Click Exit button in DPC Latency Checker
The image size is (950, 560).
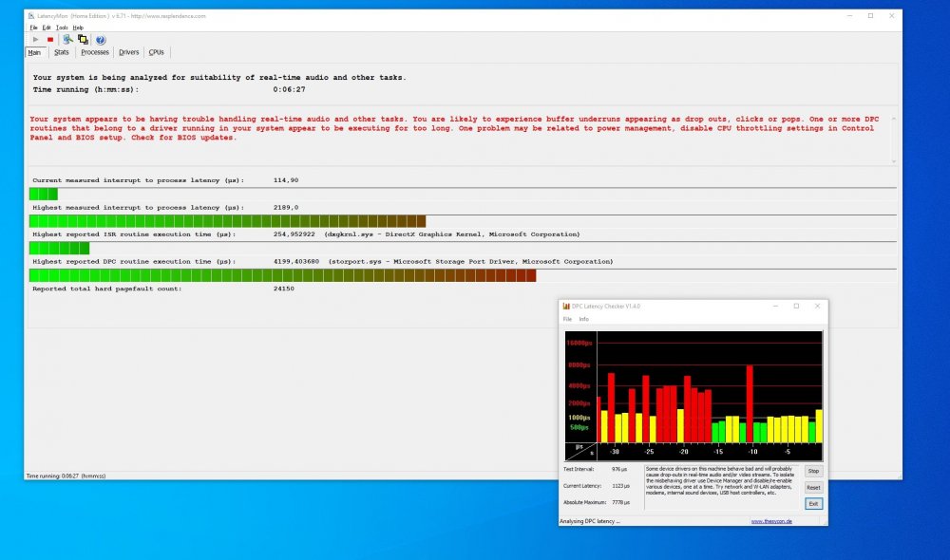tap(813, 504)
